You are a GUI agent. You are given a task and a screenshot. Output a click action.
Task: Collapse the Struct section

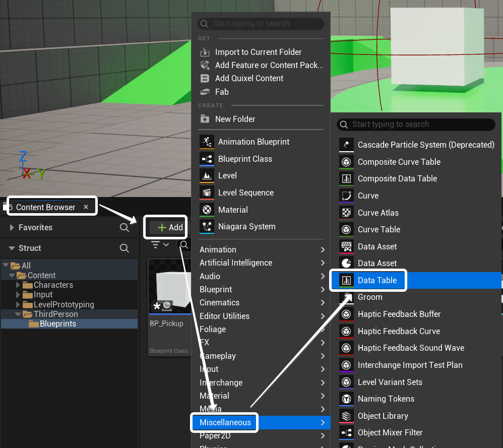pyautogui.click(x=12, y=248)
